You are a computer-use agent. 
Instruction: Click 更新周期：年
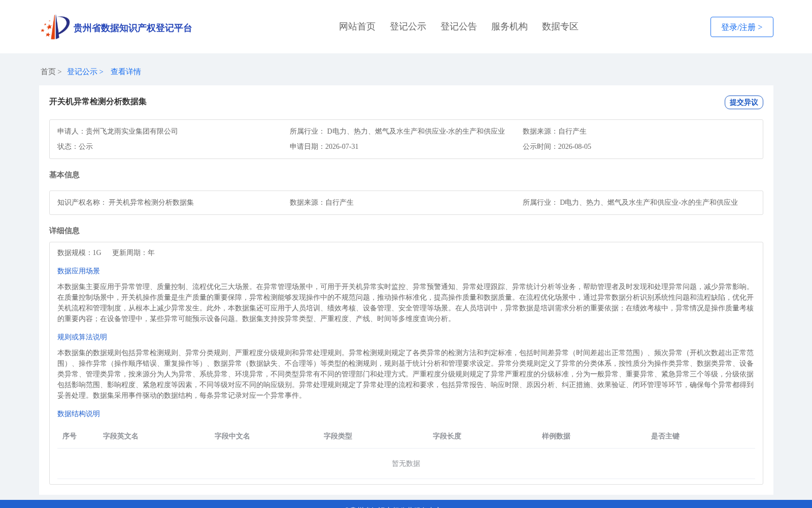pyautogui.click(x=133, y=252)
